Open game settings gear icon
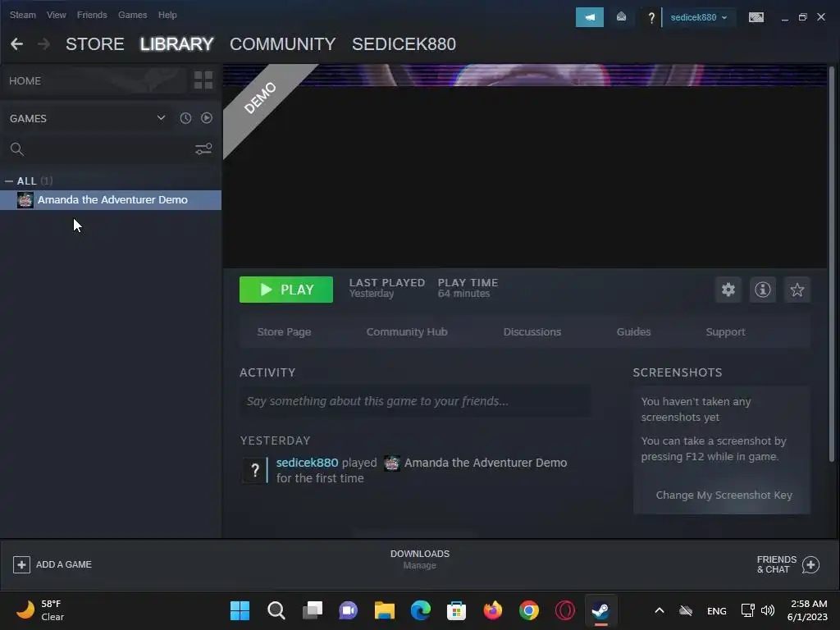The image size is (840, 630). 728,290
